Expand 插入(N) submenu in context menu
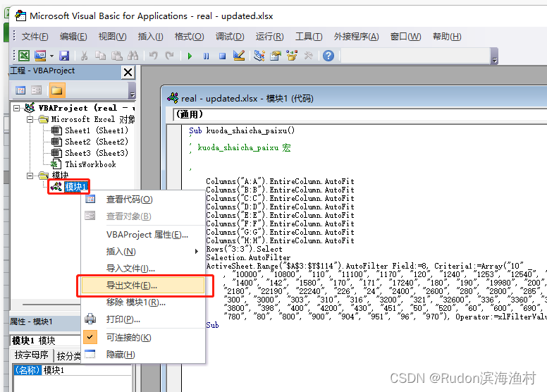The height and width of the screenshot is (392, 547). pos(143,251)
